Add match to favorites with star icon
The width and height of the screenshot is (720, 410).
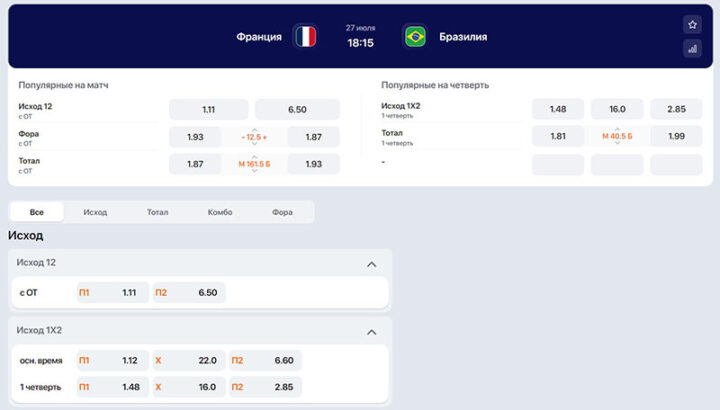tap(692, 25)
